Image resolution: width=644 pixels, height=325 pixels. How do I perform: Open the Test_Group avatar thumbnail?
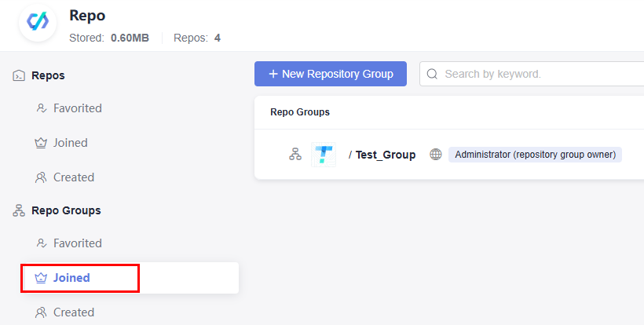tap(324, 155)
